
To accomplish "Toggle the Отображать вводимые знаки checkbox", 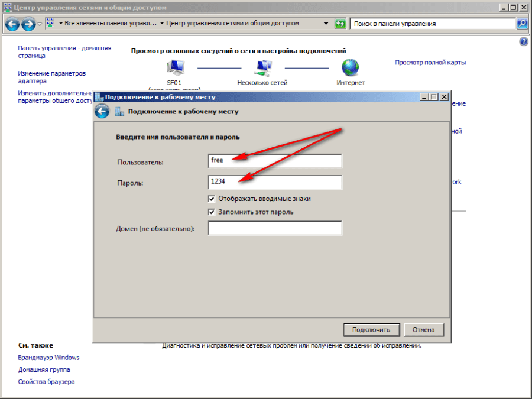I will click(x=212, y=199).
